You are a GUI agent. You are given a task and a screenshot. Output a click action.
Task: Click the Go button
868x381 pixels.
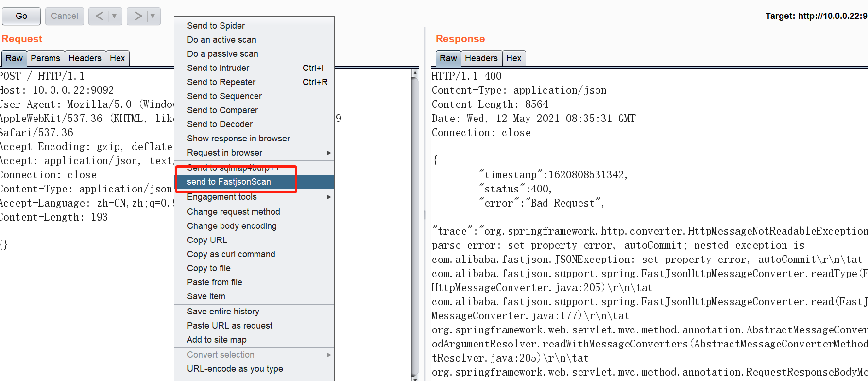21,16
